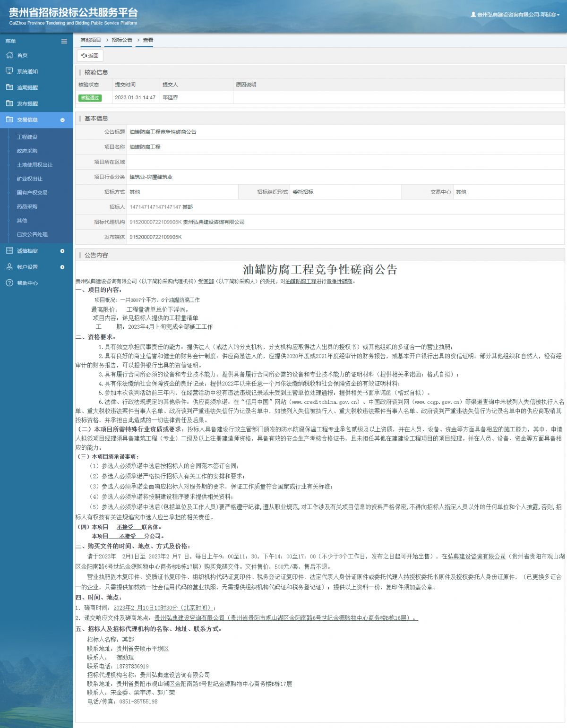
Task: Click the 发布提醒 folder icon
Action: [x=10, y=103]
